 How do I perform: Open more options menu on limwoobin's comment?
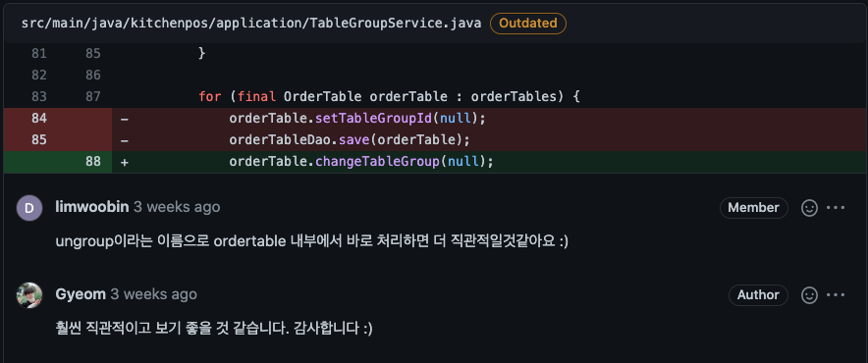[x=836, y=208]
